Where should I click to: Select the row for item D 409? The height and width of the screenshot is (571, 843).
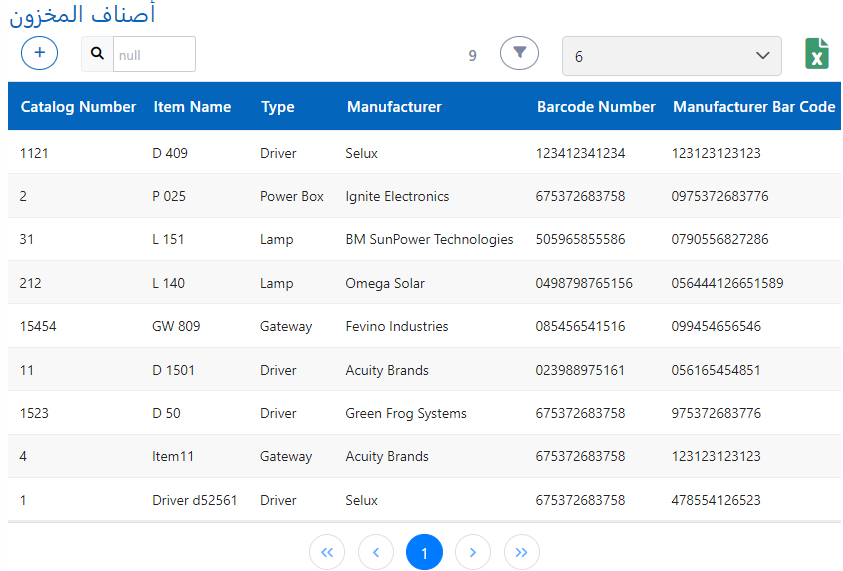(x=170, y=153)
